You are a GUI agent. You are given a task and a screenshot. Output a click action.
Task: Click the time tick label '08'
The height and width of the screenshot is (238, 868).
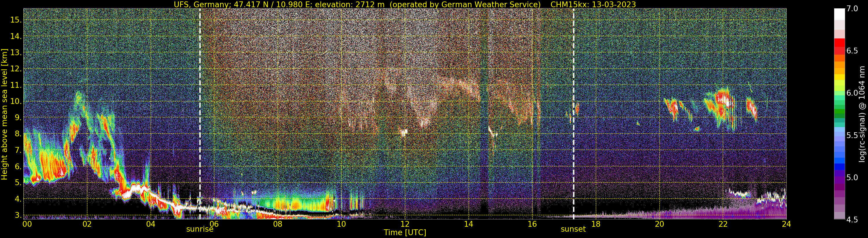tap(277, 224)
